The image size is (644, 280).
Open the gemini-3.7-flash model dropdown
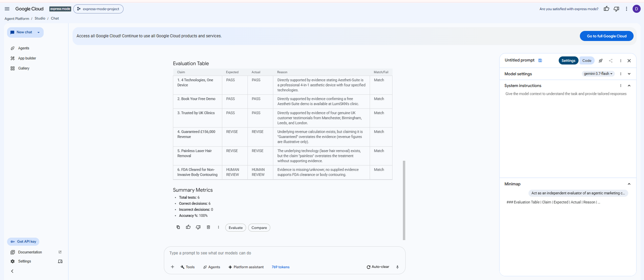point(598,74)
